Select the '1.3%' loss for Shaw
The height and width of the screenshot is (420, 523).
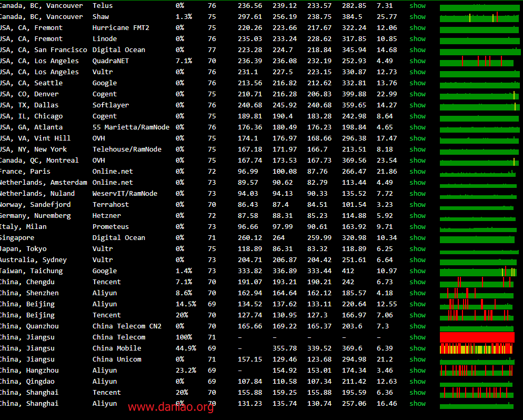click(184, 17)
